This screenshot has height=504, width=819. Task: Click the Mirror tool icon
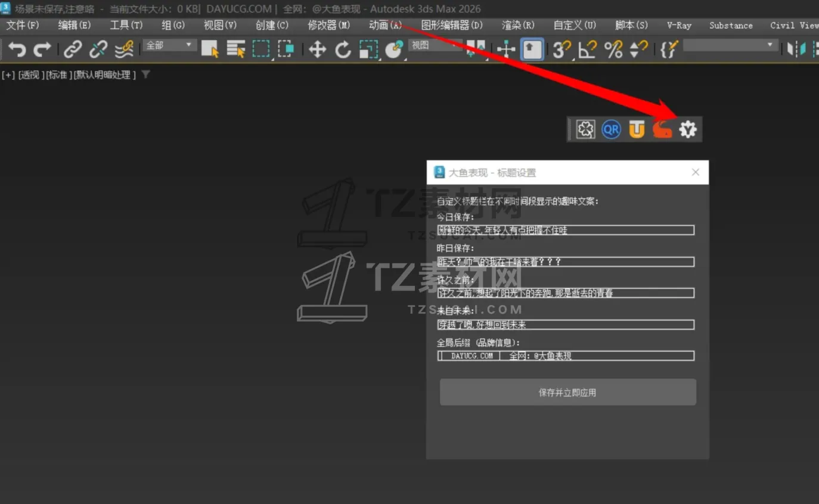tap(796, 49)
